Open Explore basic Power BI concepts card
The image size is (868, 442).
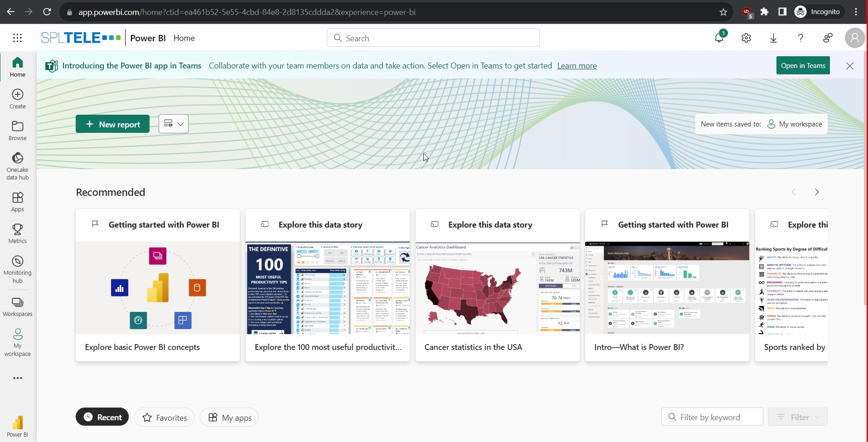point(158,285)
